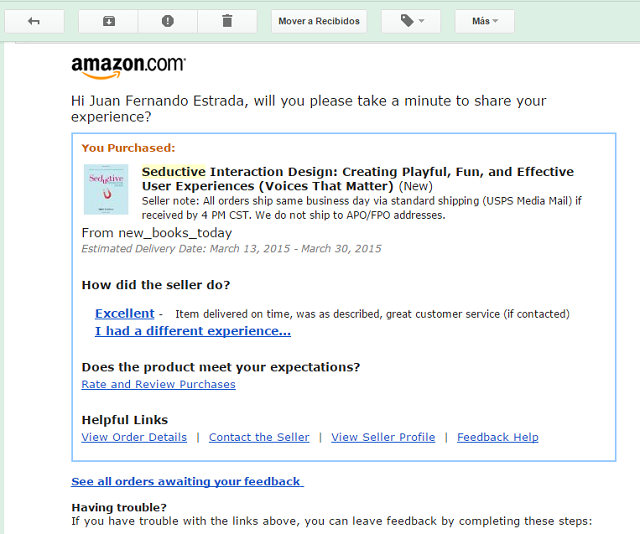Click the Seductive Interaction Design book title
Screen dimensions: 640x534
[x=358, y=179]
